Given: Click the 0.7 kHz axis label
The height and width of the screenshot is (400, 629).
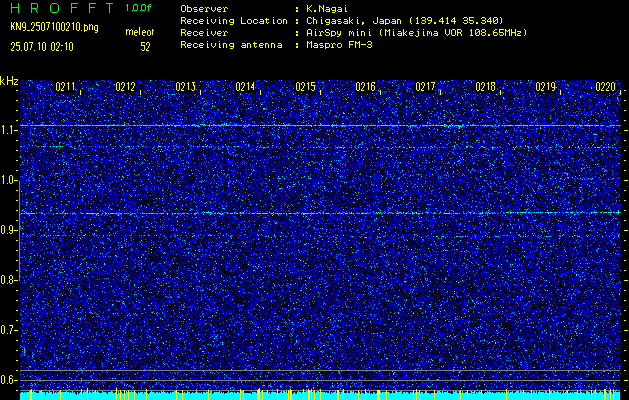Looking at the screenshot, I should [8, 330].
